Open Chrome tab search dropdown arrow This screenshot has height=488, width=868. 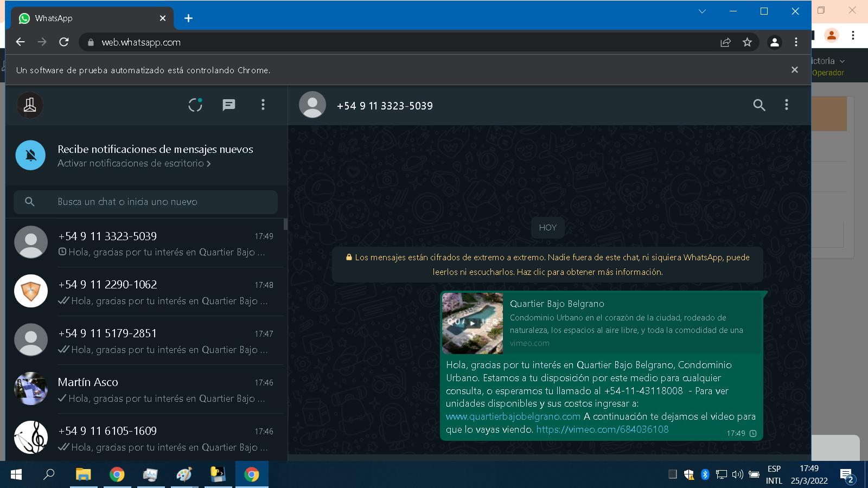702,11
